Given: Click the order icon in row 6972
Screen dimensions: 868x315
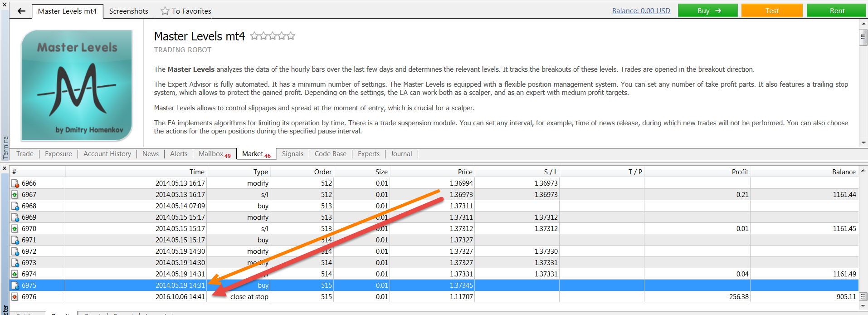Looking at the screenshot, I should pyautogui.click(x=15, y=251).
